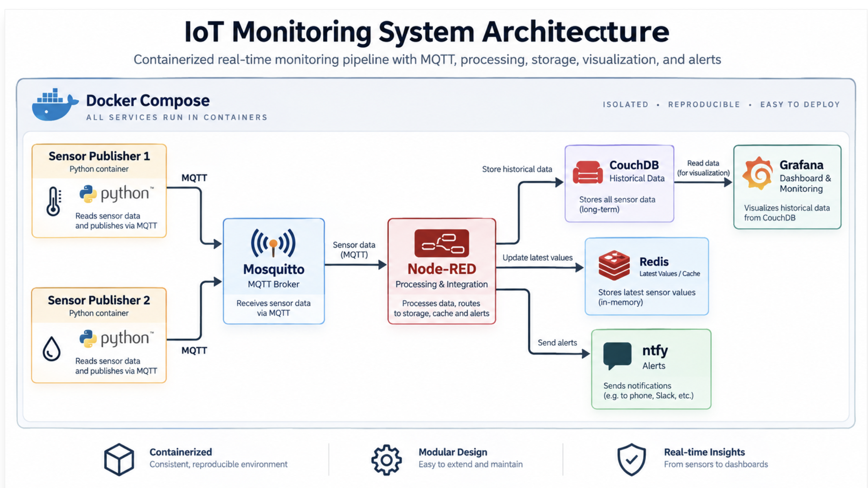Viewport: 868px width, 488px height.
Task: Click the "IoT Monitoring System Architecture" title
Action: tap(427, 31)
